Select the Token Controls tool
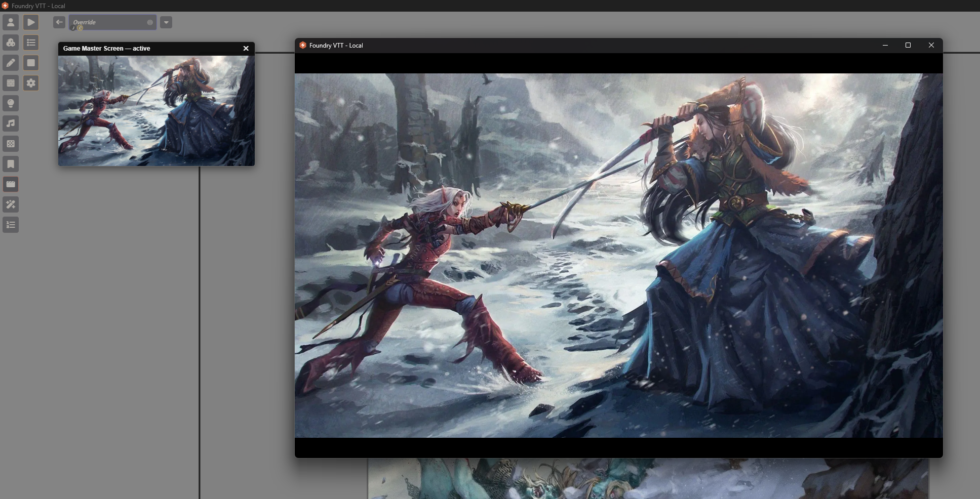Image resolution: width=980 pixels, height=499 pixels. pyautogui.click(x=11, y=22)
